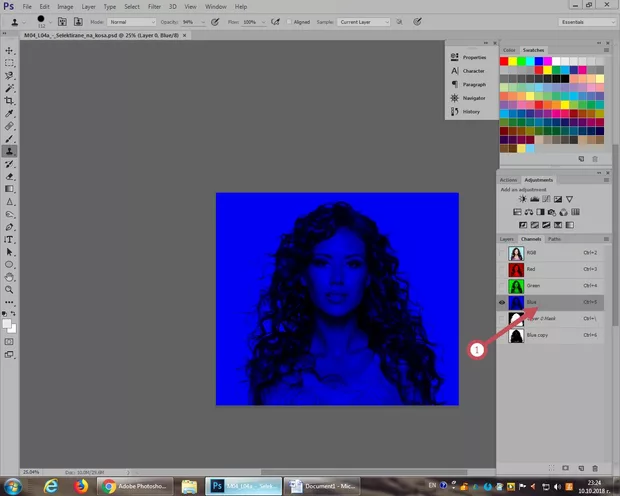This screenshot has width=620, height=496.
Task: Switch to the Layers tab
Action: (507, 239)
